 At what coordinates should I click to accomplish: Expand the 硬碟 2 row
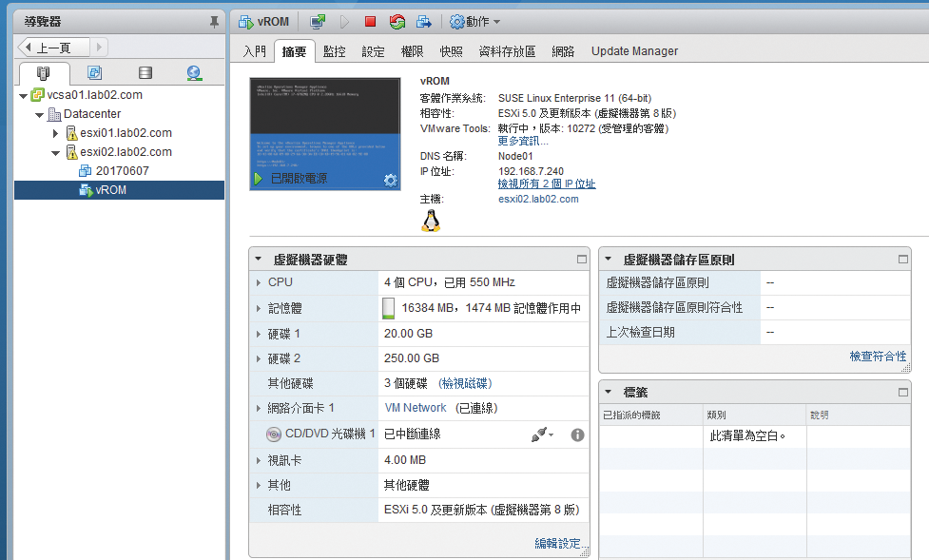tap(259, 359)
